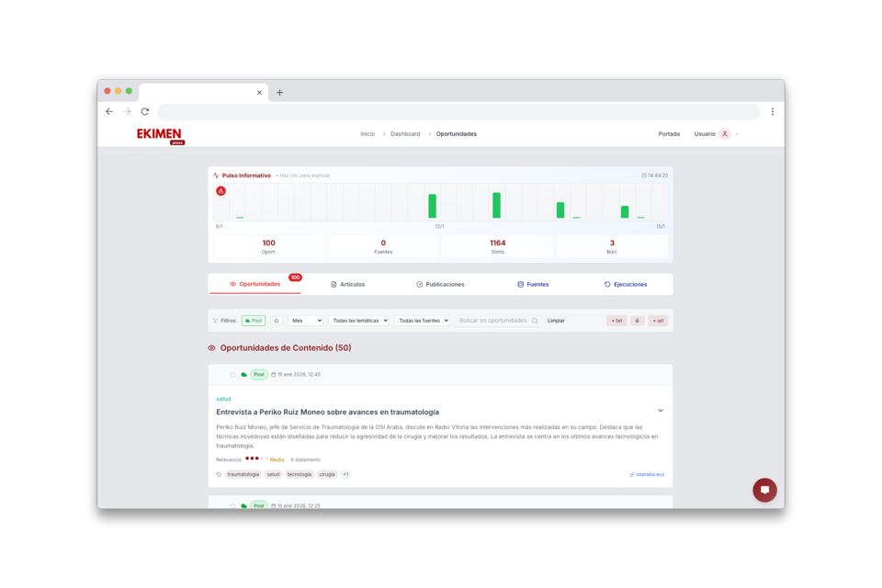The image size is (882, 588).
Task: Click the Fuentes book icon
Action: point(518,284)
